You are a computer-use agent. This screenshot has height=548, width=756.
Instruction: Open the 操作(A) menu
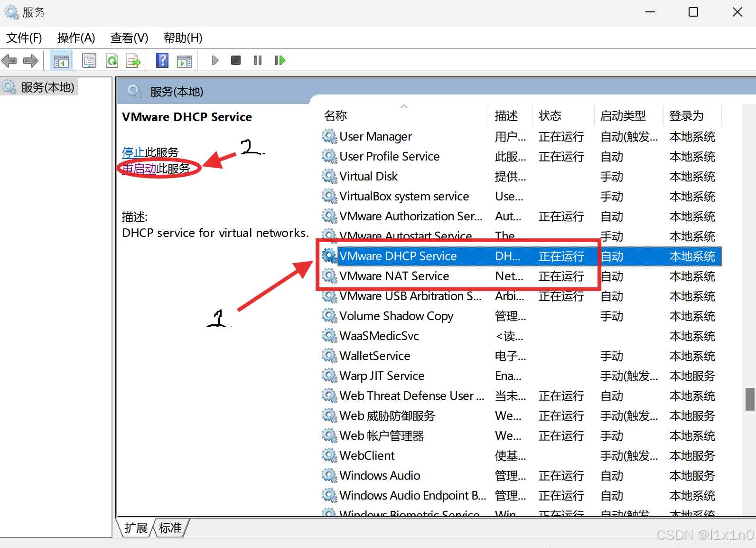76,38
